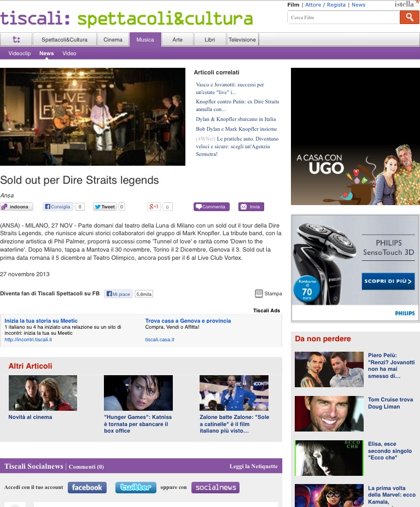
Task: Like Tiscali Spettacoli with Mi piace
Action: click(x=118, y=294)
